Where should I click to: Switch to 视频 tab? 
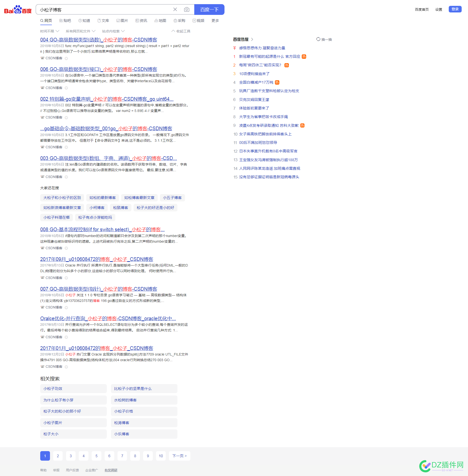click(198, 21)
